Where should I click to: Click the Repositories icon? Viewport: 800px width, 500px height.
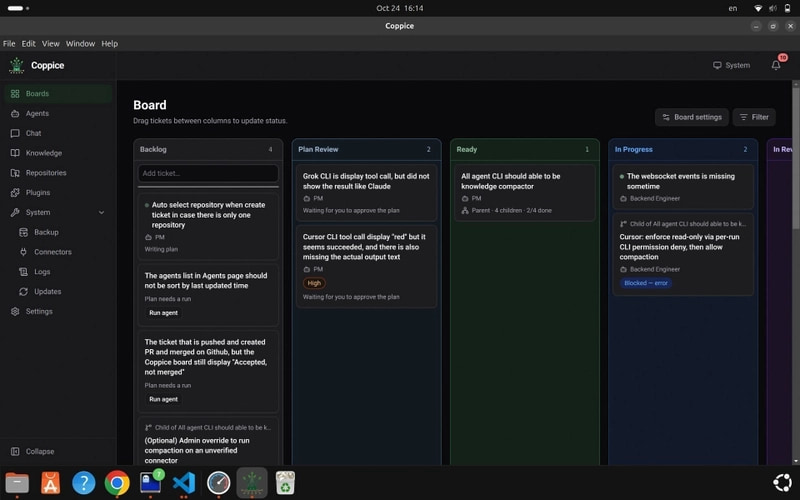pyautogui.click(x=15, y=173)
